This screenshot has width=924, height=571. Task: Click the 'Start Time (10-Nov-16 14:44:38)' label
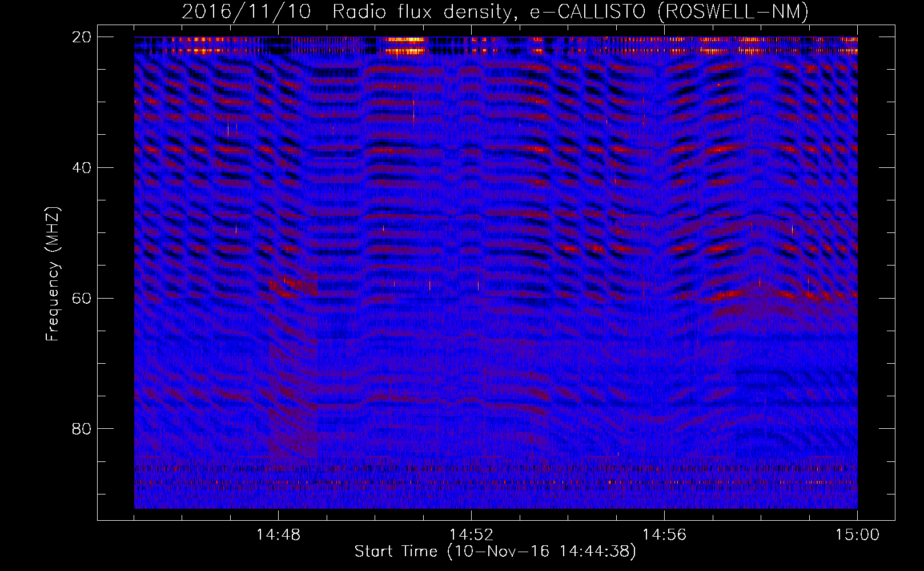495,552
